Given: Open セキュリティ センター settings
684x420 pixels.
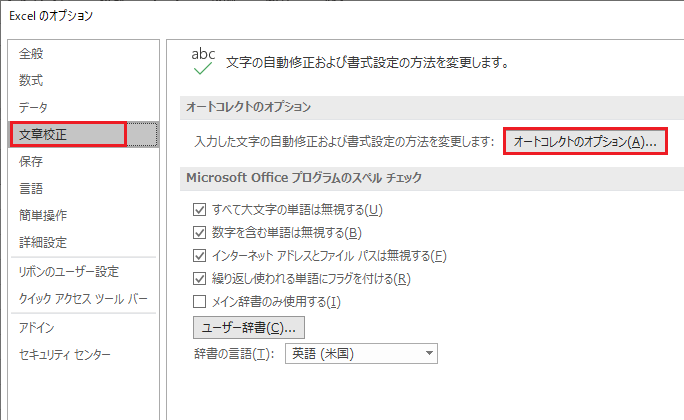Looking at the screenshot, I should [x=65, y=355].
